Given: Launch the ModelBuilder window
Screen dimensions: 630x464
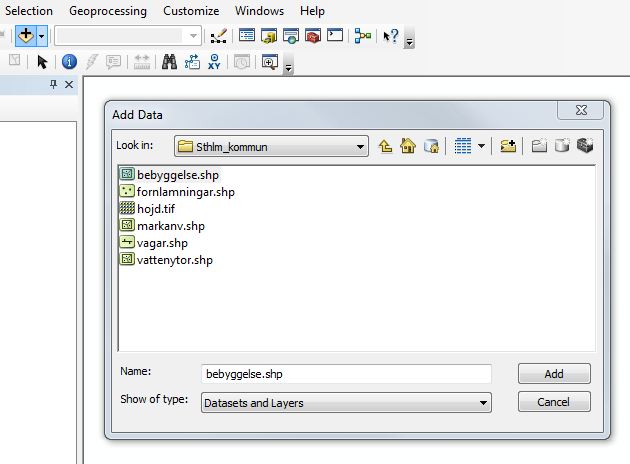Looking at the screenshot, I should click(362, 36).
